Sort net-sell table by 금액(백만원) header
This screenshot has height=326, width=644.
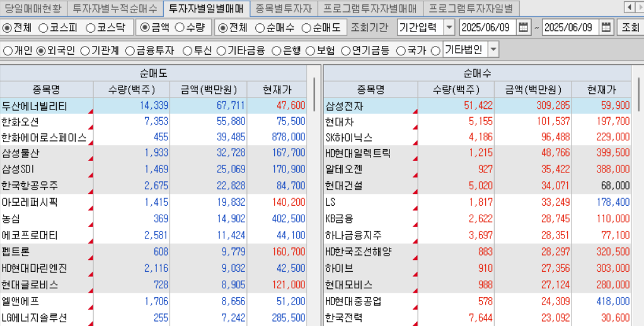click(x=209, y=89)
